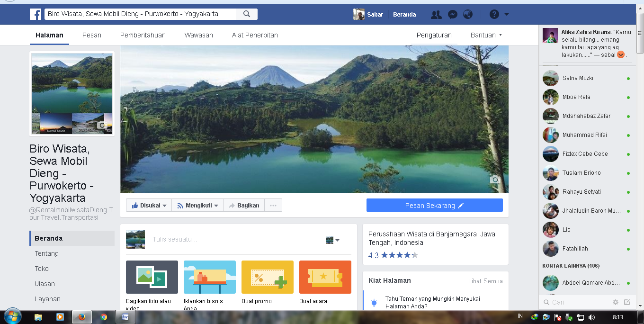Open Lihat Semua in Kiat Halaman
The width and height of the screenshot is (644, 324).
(x=486, y=281)
